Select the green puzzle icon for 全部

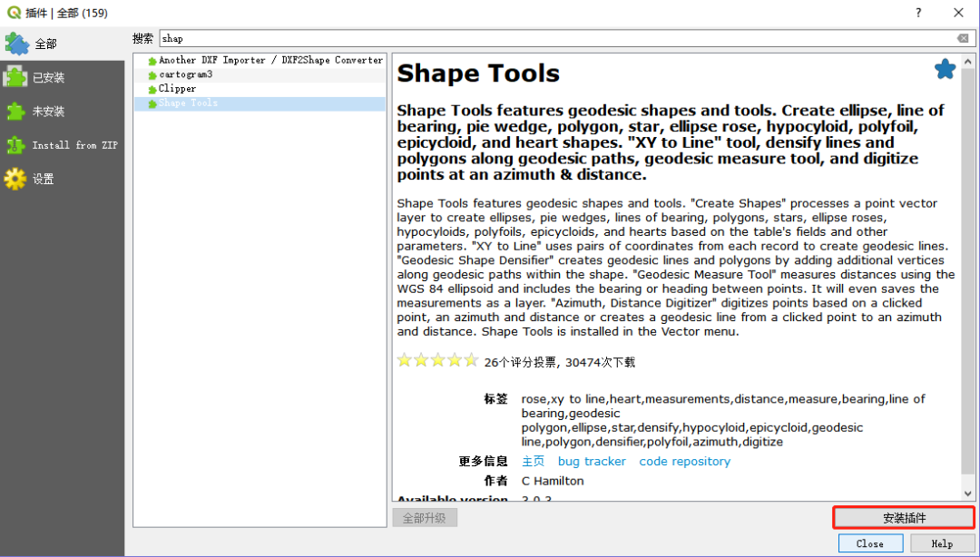pyautogui.click(x=17, y=44)
